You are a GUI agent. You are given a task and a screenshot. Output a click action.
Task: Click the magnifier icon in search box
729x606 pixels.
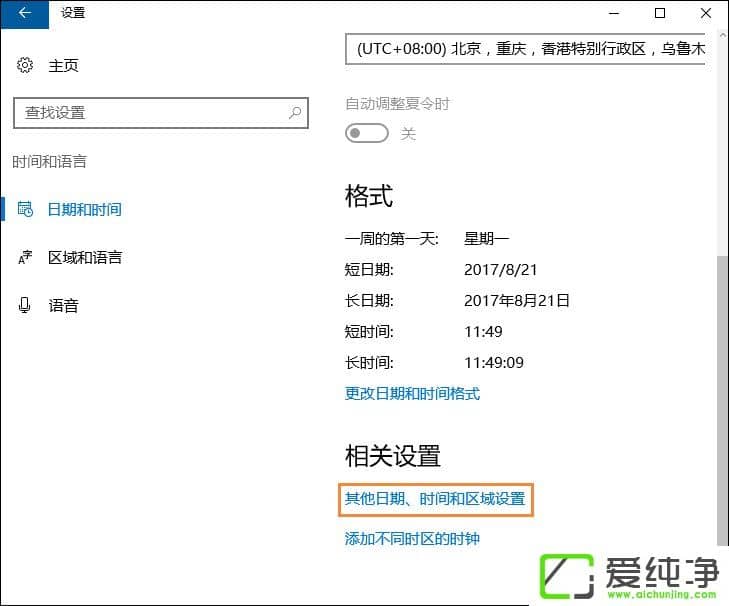click(x=294, y=113)
